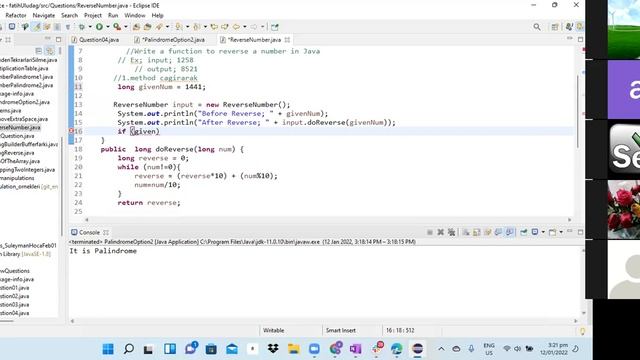Click Remove Launch X icon in Console
640x360 pixels.
pyautogui.click(x=440, y=232)
